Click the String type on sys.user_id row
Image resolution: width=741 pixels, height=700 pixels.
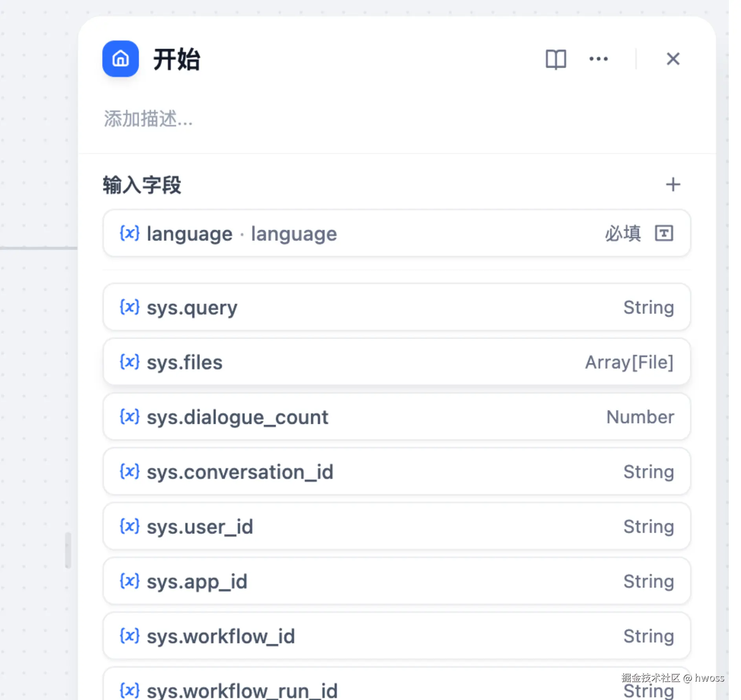[649, 527]
